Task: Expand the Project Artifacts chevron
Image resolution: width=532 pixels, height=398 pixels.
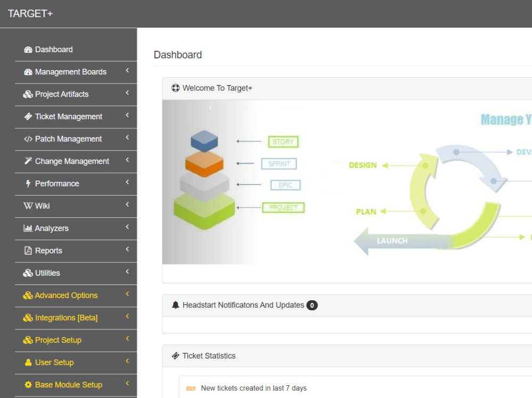Action: tap(128, 93)
